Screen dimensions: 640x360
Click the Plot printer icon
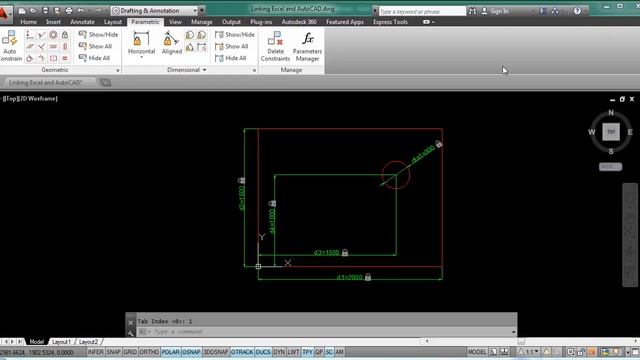coord(69,11)
